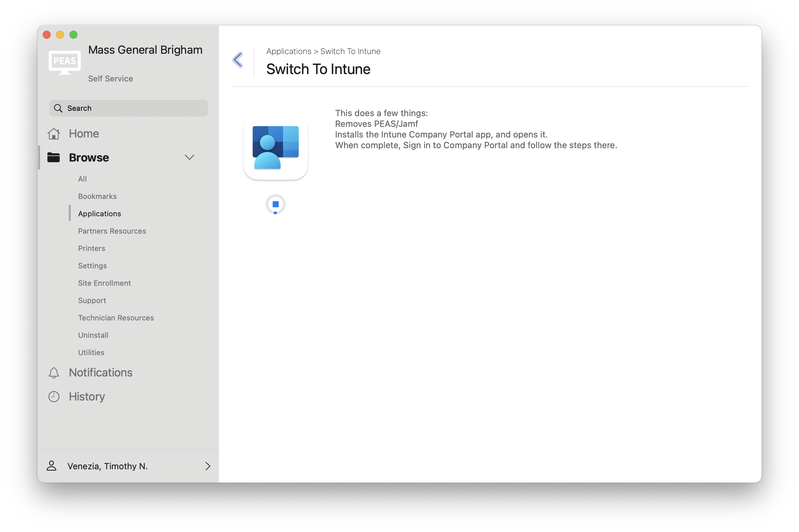Open the Site Enrollment section

pos(104,283)
